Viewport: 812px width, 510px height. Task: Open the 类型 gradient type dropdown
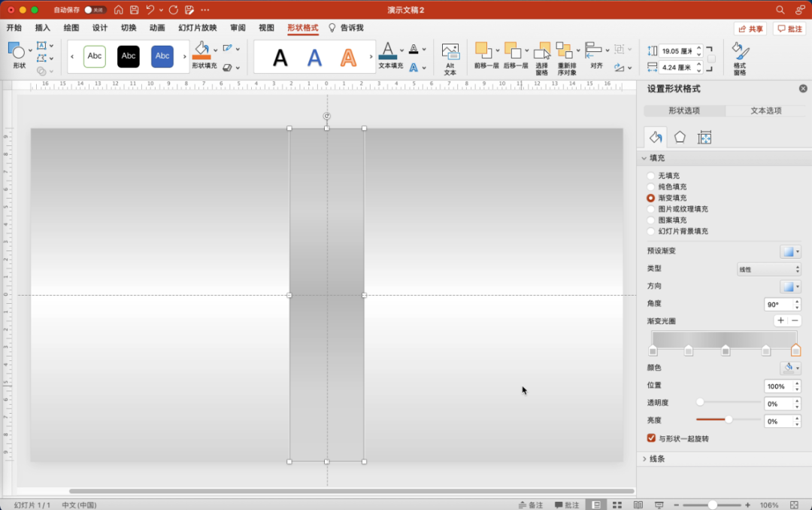(768, 269)
